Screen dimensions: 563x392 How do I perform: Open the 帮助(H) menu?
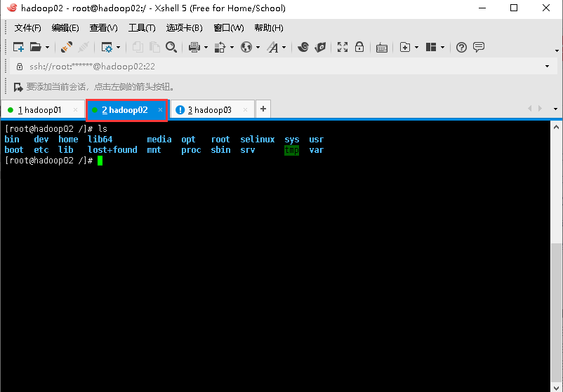click(269, 28)
